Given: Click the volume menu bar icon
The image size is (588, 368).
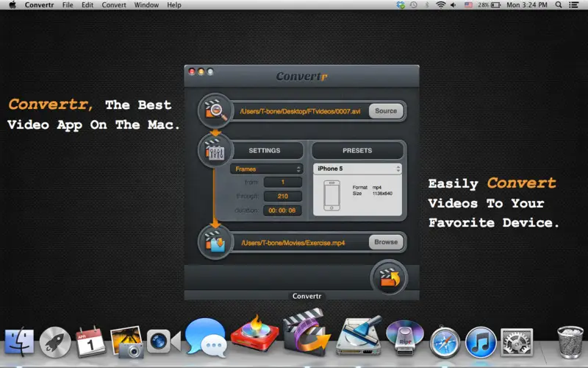Looking at the screenshot, I should tap(453, 5).
